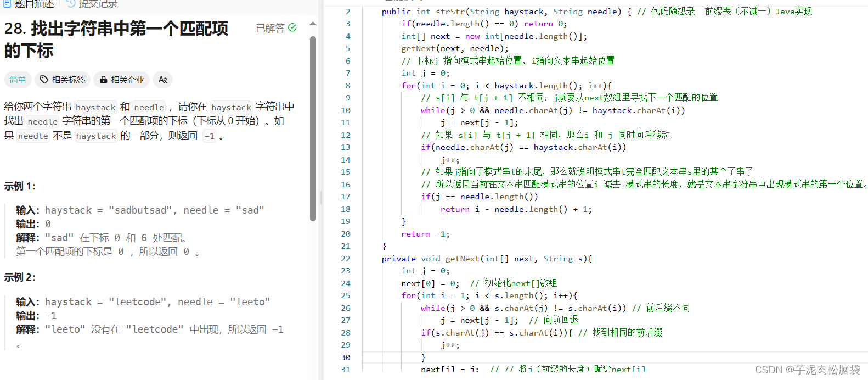Screen dimensions: 868x380
Task: Click the closing brace on line 30
Action: pyautogui.click(x=423, y=357)
